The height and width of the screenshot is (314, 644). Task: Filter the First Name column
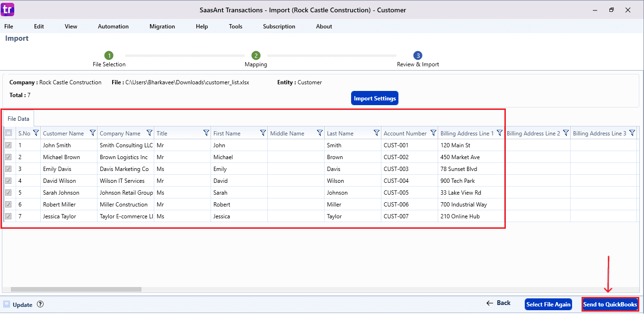point(263,133)
